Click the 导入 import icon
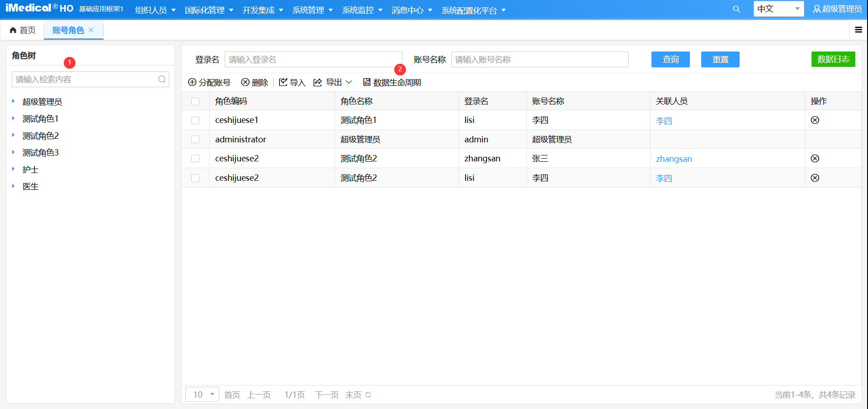868x409 pixels. 283,82
